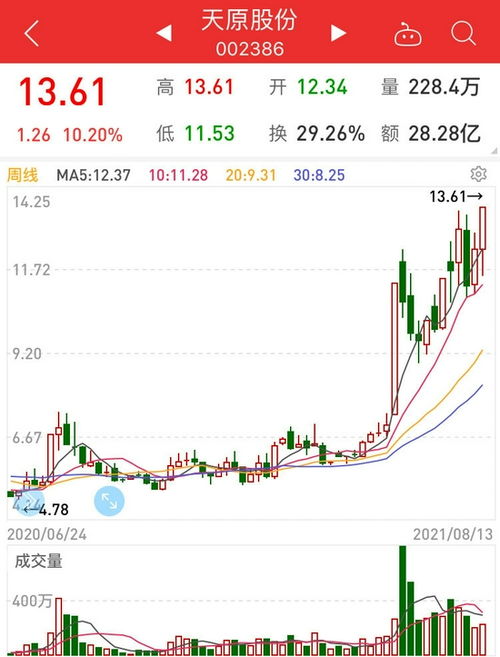500x657 pixels.
Task: Tap the blue fullscreen expand chart button
Action: (x=109, y=501)
